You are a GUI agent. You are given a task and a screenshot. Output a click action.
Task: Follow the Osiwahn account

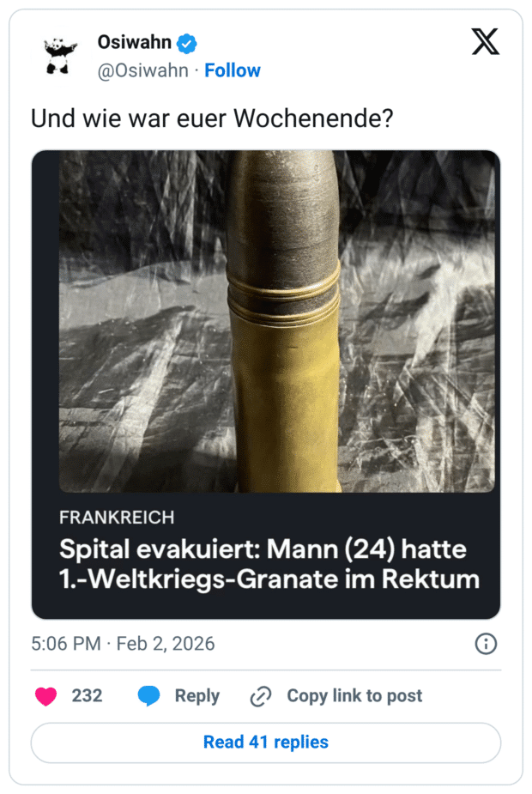tap(233, 70)
